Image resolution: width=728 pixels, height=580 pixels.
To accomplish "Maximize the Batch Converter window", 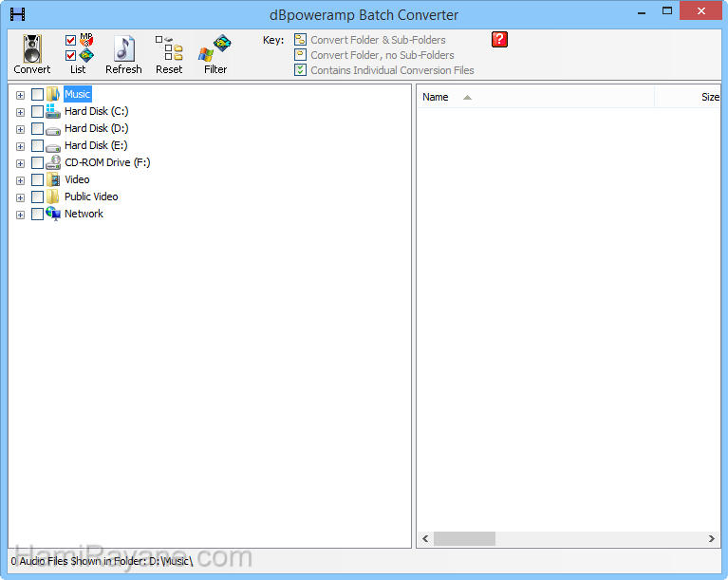I will 667,11.
